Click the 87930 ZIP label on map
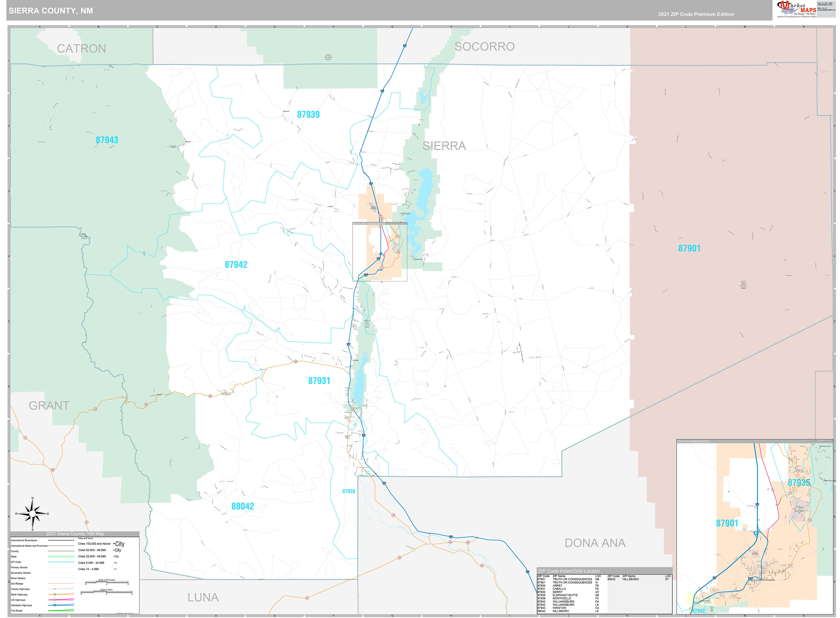Viewport: 840px width, 618px height. click(x=349, y=491)
